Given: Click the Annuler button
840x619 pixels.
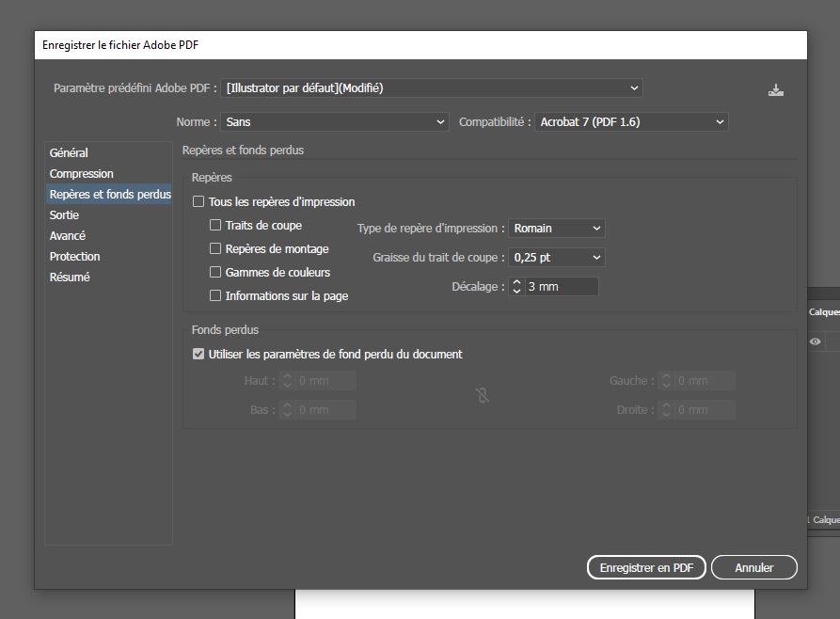Looking at the screenshot, I should tap(754, 567).
